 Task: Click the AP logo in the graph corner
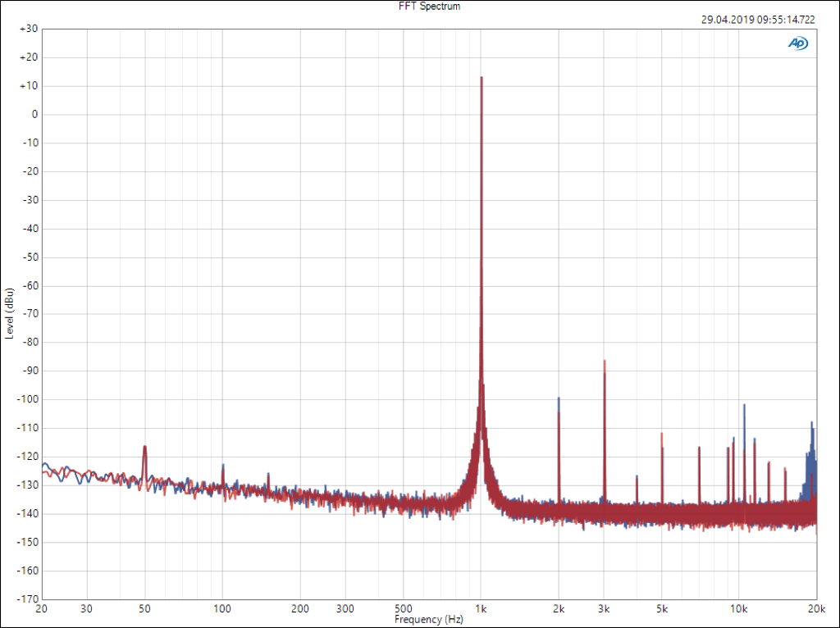click(x=797, y=43)
